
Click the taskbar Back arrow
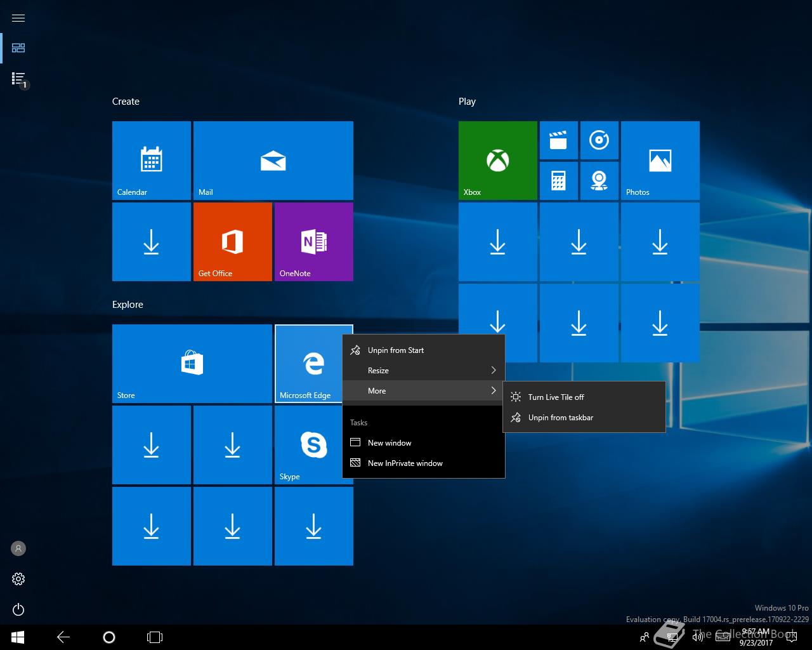(x=63, y=637)
